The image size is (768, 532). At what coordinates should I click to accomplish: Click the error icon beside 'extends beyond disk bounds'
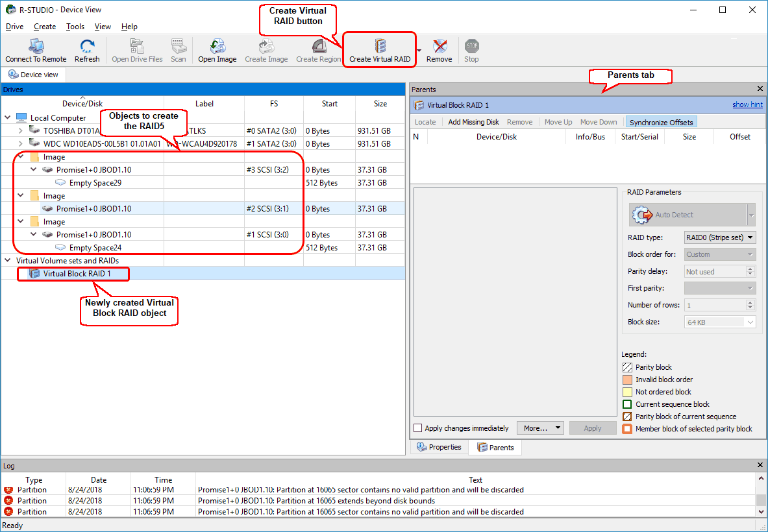click(x=8, y=501)
